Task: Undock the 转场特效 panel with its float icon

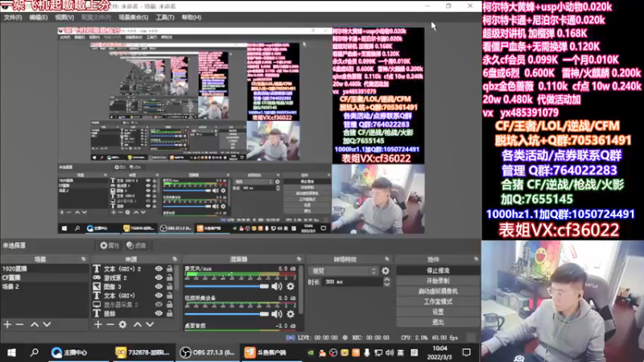Action: coord(386,259)
